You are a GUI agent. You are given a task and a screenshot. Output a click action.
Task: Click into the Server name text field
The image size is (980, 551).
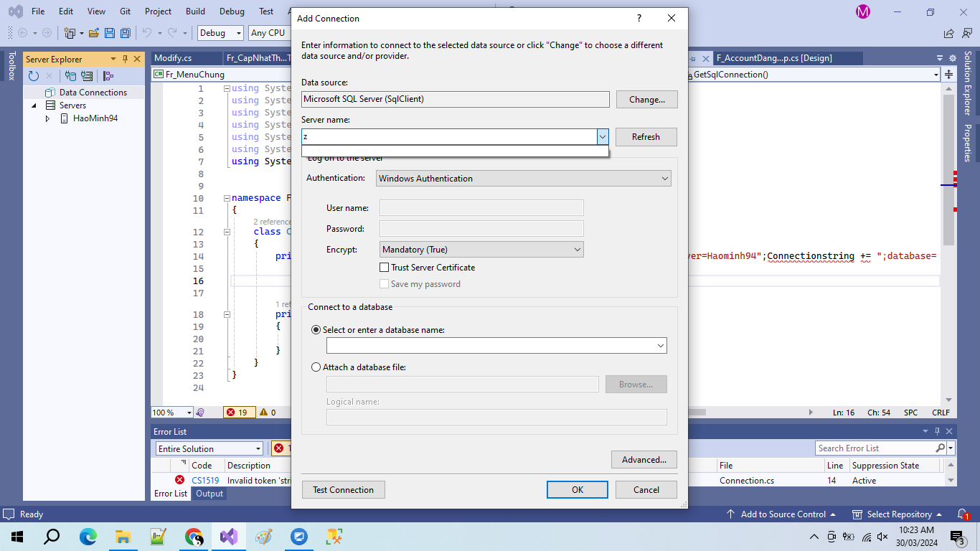click(x=449, y=137)
